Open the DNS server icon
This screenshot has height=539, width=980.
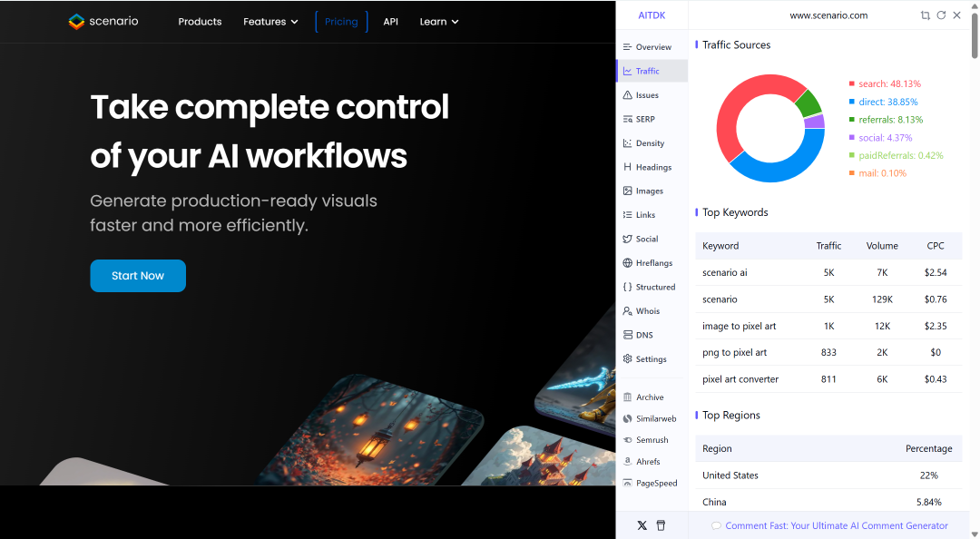[627, 335]
